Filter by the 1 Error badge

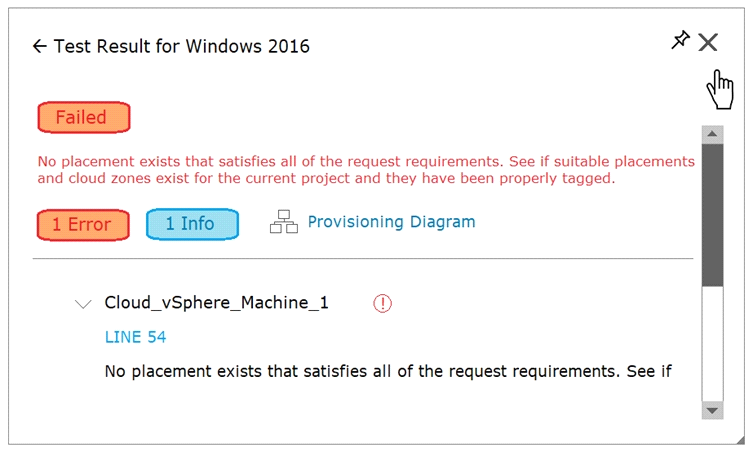pyautogui.click(x=83, y=224)
